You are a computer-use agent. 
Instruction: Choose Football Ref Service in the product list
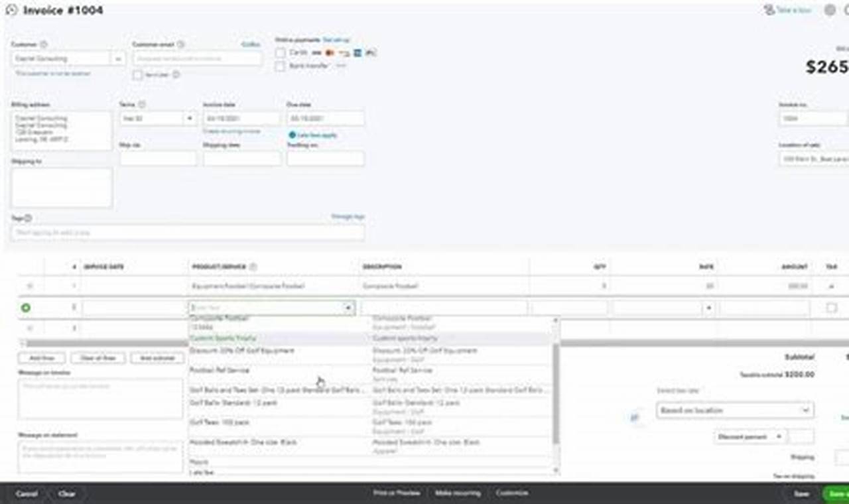coord(220,370)
